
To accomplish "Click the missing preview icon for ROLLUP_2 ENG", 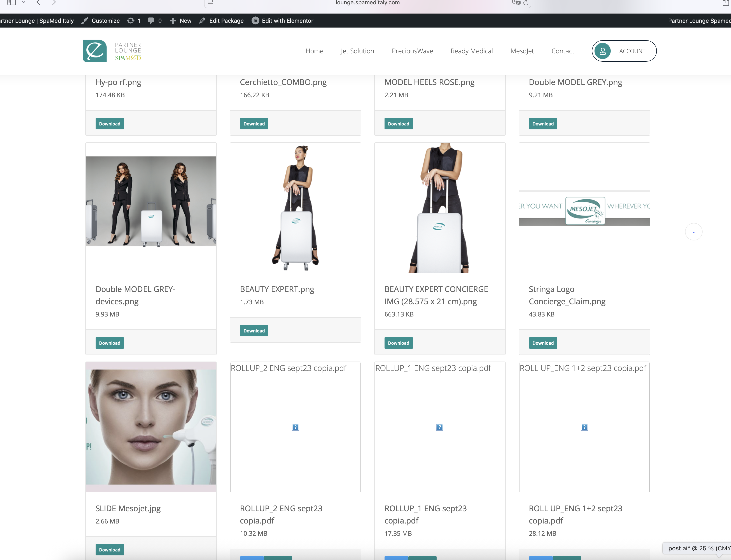I will (296, 427).
